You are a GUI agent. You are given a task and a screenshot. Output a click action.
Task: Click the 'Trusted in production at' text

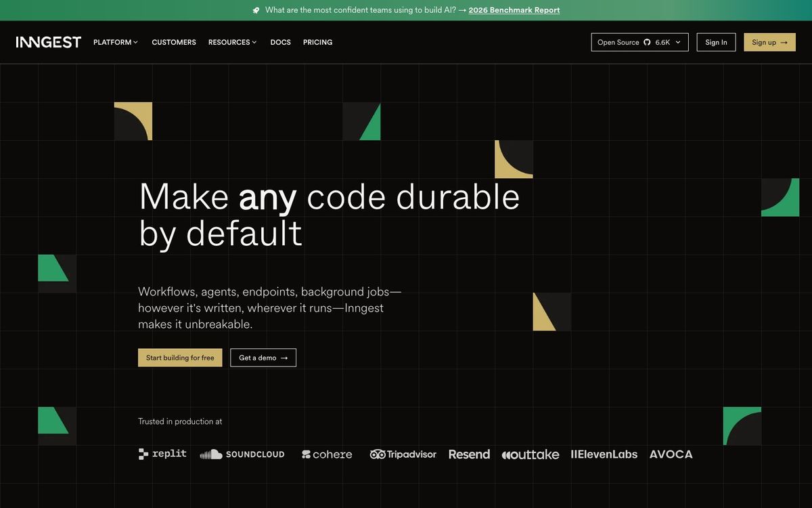[x=180, y=421]
